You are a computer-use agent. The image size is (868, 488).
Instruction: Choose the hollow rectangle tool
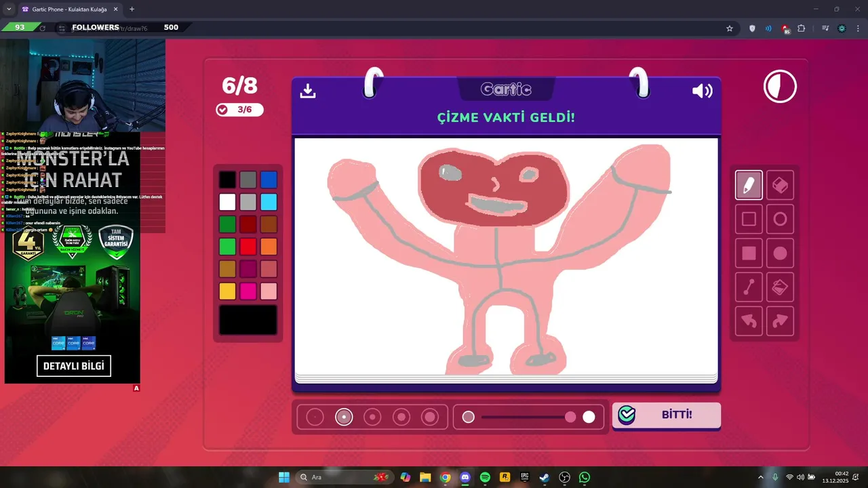pyautogui.click(x=749, y=219)
